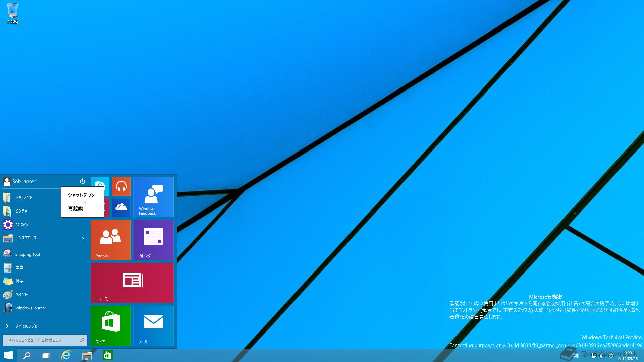This screenshot has width=644, height=362.
Task: Open the ストア tile
Action: (111, 326)
